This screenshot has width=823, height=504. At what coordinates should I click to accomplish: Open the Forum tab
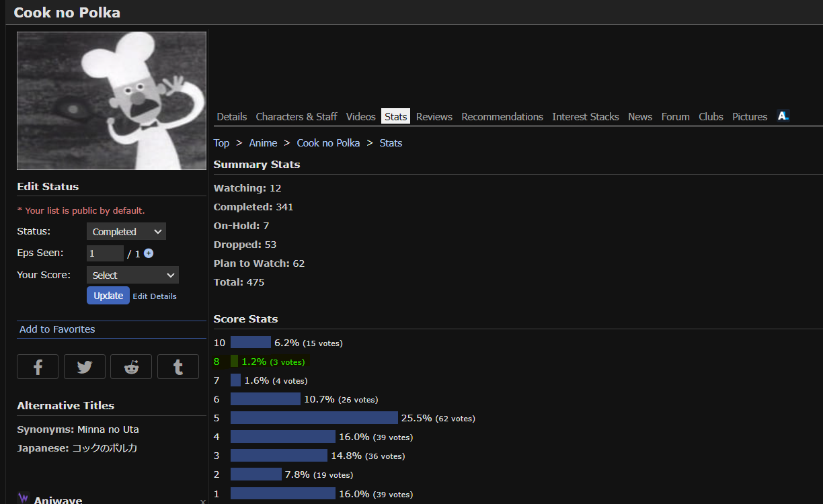[676, 116]
